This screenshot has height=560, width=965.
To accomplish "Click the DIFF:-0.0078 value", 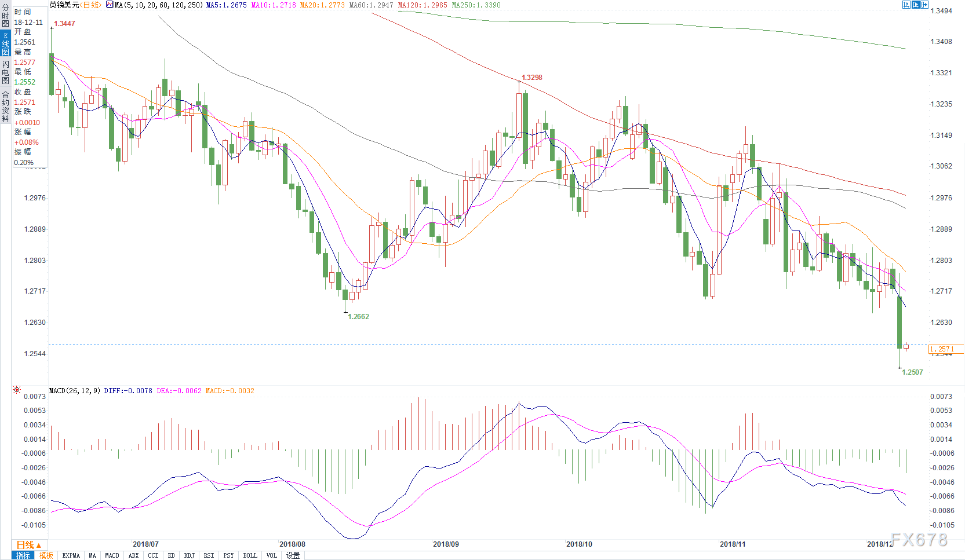I will (x=128, y=391).
